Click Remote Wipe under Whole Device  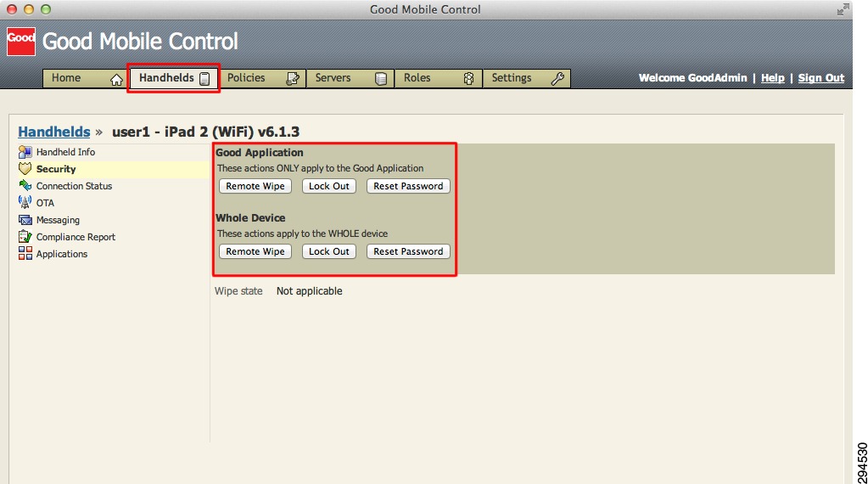255,251
